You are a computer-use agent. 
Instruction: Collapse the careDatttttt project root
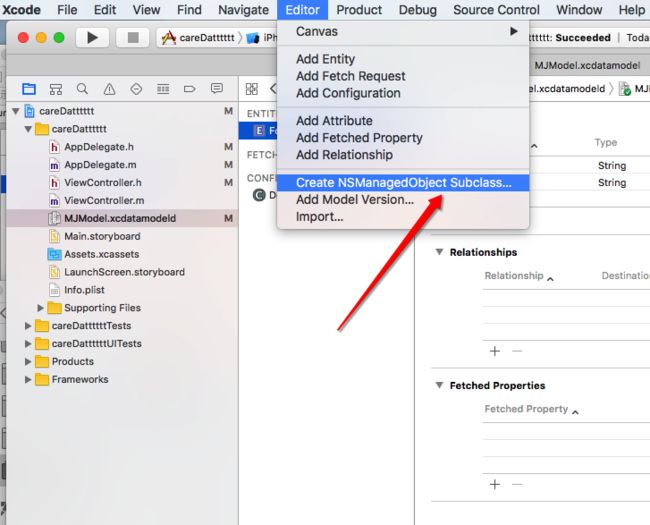[16, 111]
